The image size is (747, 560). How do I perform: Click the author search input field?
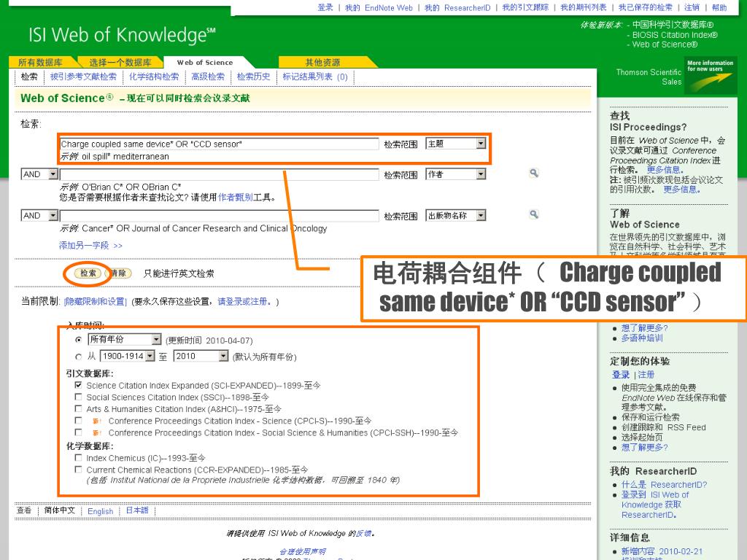coord(219,174)
